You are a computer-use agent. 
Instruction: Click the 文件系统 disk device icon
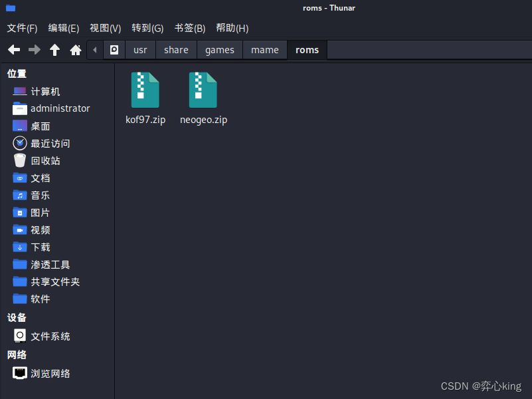[x=20, y=336]
